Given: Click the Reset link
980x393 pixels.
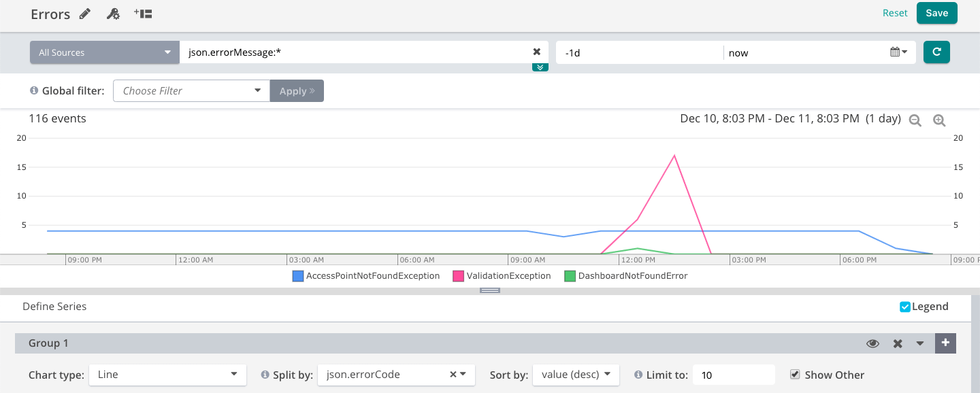Looking at the screenshot, I should (895, 13).
